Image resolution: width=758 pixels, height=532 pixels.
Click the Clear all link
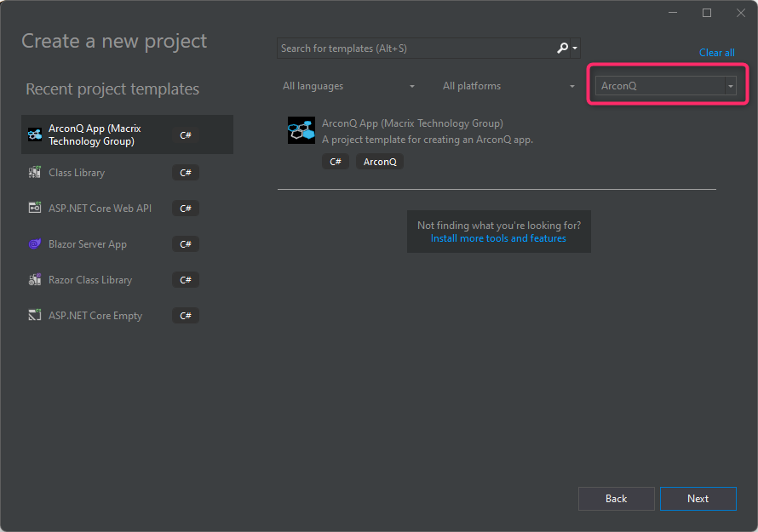point(716,53)
